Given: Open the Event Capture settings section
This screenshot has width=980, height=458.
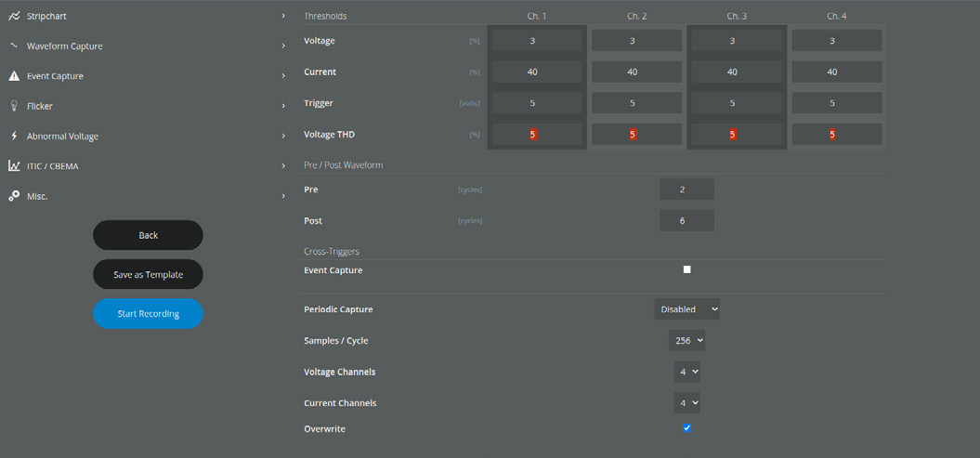Looking at the screenshot, I should (148, 76).
